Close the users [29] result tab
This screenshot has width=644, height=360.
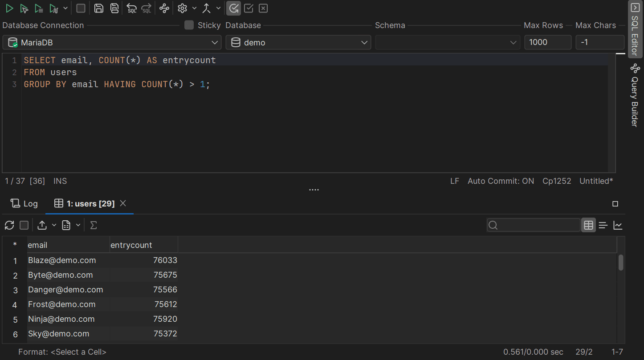pyautogui.click(x=123, y=203)
